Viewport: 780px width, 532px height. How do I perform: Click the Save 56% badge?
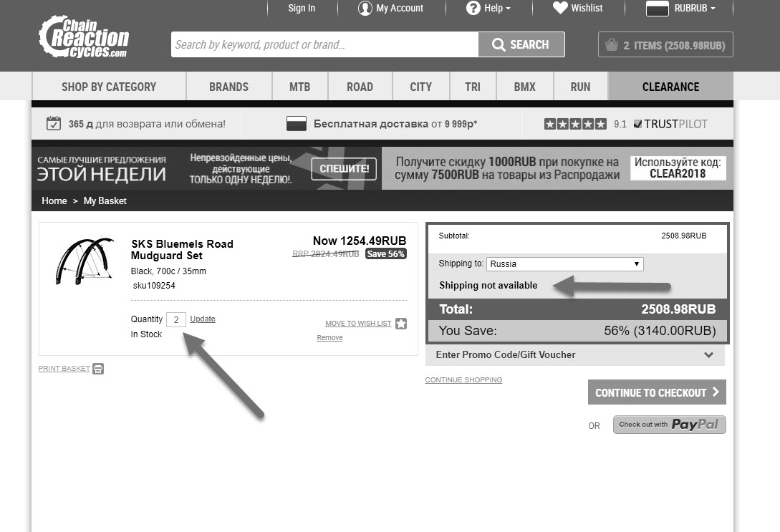click(385, 254)
